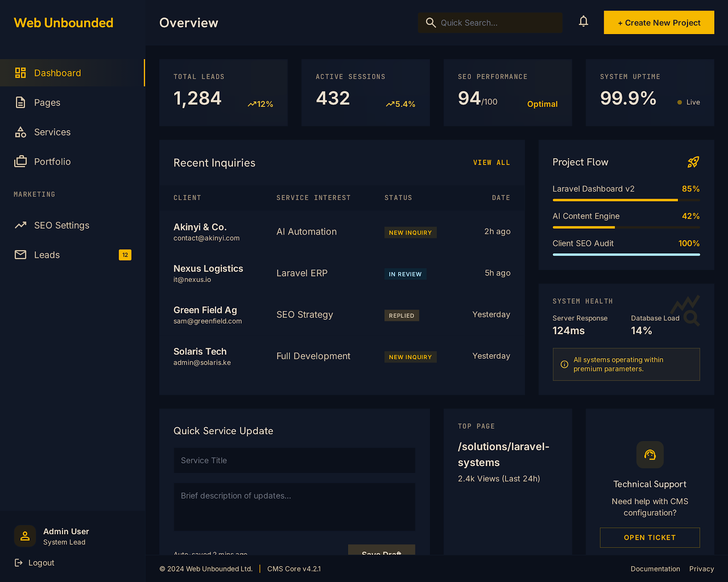Click the Full Development service interest
The width and height of the screenshot is (728, 582).
click(x=313, y=356)
